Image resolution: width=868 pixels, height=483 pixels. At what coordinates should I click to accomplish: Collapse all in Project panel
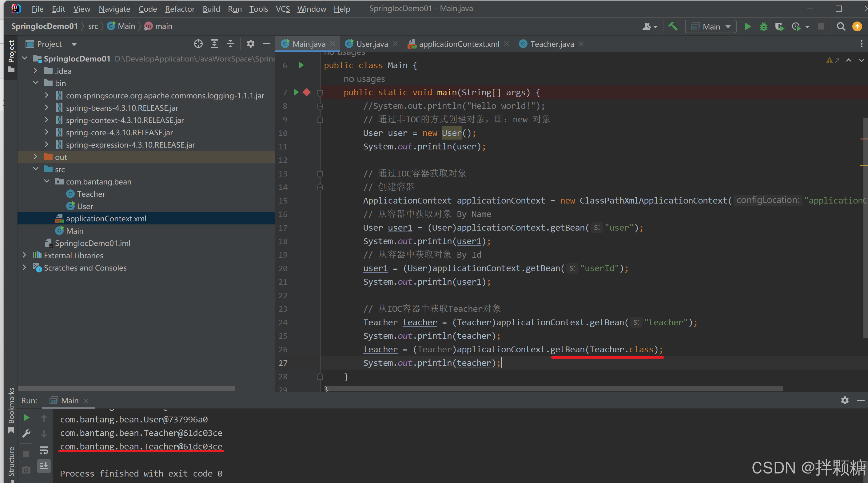[x=230, y=44]
